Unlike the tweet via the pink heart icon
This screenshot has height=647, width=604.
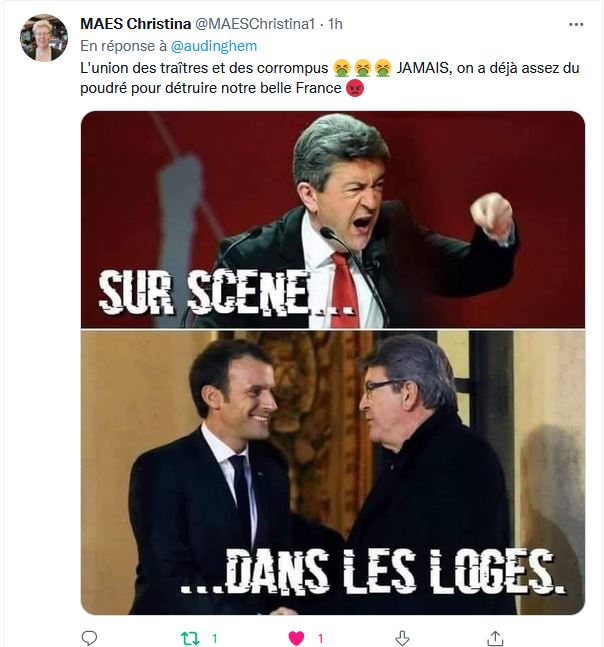296,637
